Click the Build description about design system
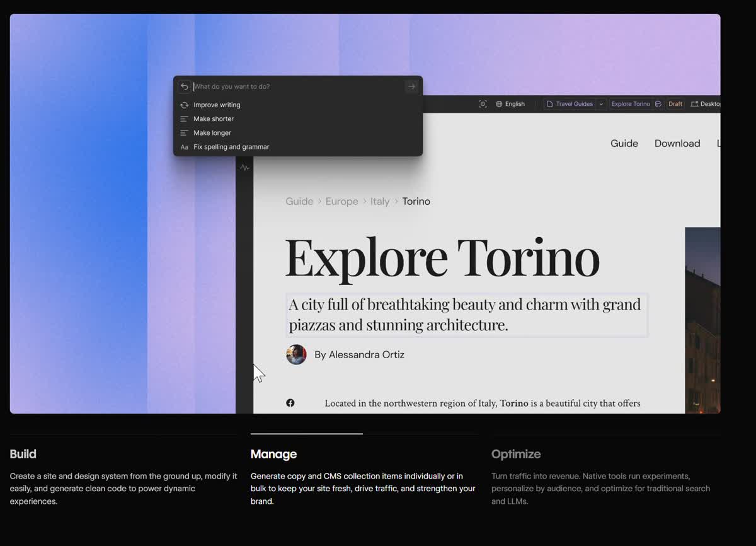Viewport: 756px width, 546px height. (x=123, y=489)
